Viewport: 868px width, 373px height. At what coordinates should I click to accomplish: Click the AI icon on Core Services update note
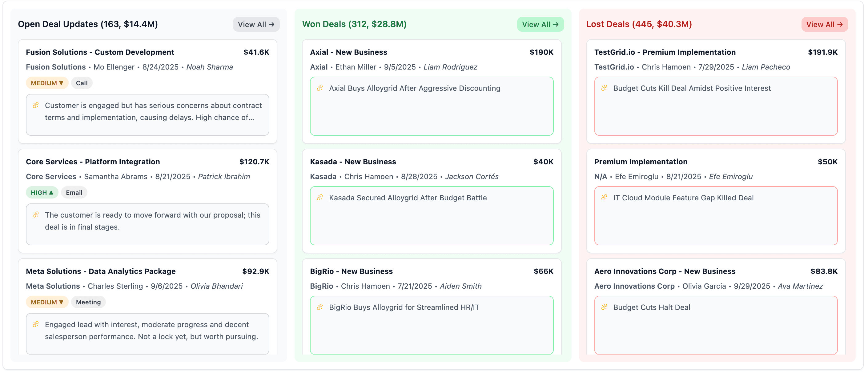[x=36, y=215]
